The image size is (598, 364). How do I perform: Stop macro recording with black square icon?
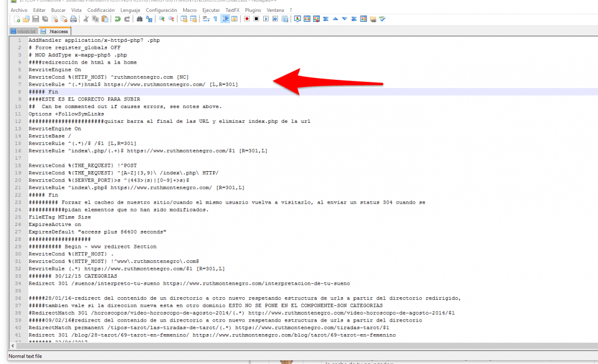[256, 18]
